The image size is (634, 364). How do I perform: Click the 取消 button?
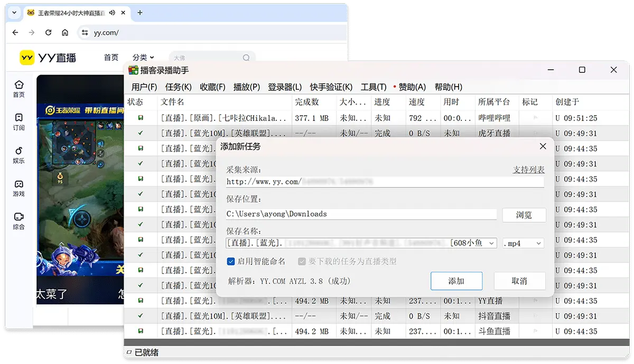point(519,281)
